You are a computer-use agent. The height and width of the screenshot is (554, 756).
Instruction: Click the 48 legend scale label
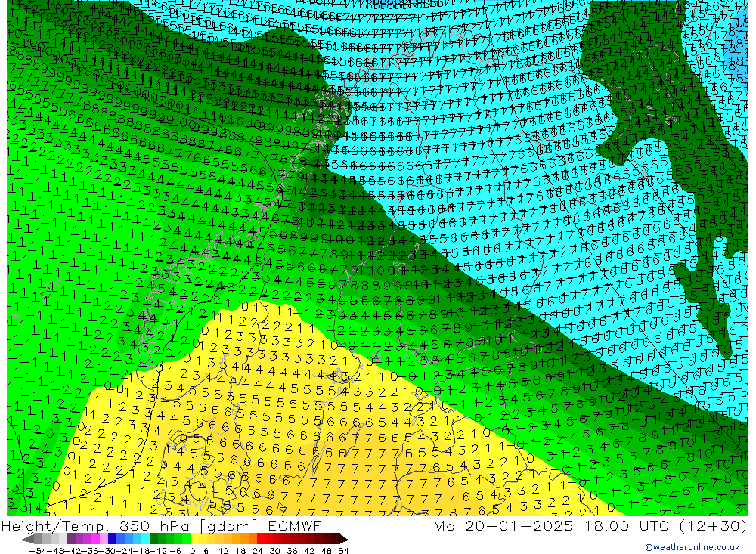click(x=326, y=550)
